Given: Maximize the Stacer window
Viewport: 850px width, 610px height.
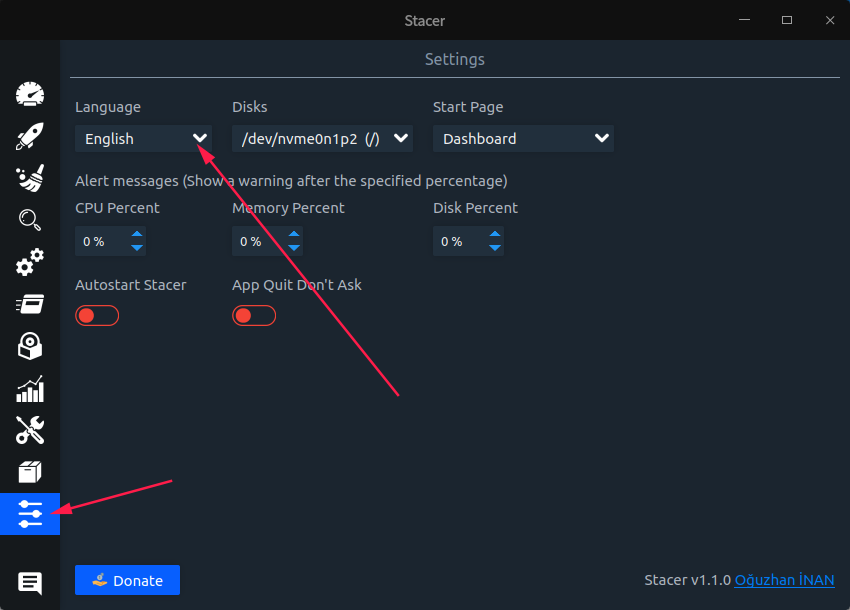Looking at the screenshot, I should (x=787, y=20).
